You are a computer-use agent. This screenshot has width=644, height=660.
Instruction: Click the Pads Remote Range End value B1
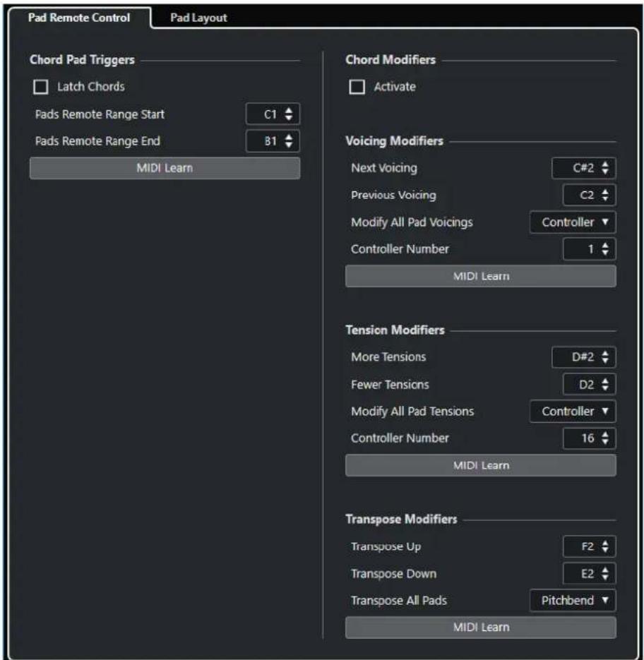coord(270,141)
